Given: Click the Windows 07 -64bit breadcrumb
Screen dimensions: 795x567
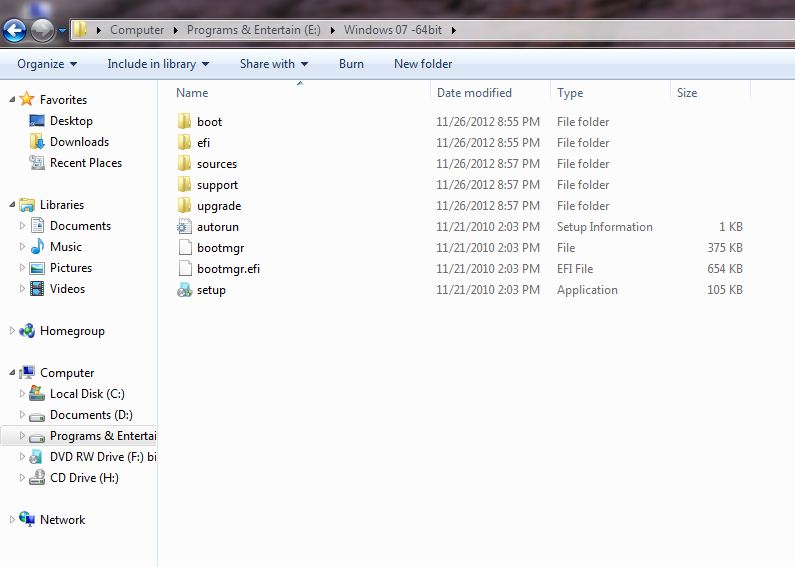Looking at the screenshot, I should pyautogui.click(x=393, y=30).
